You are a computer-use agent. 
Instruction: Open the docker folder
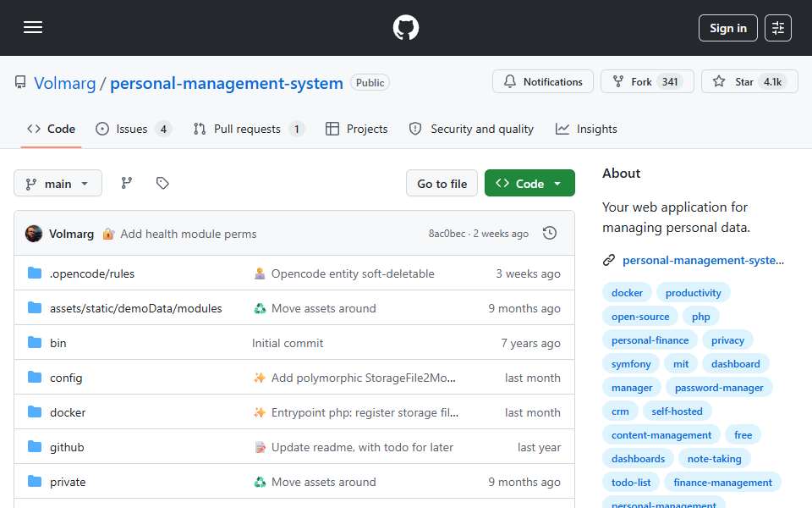tap(68, 412)
